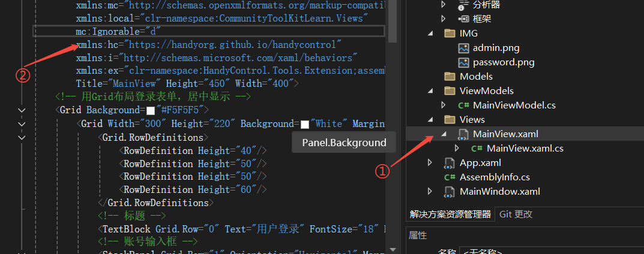Collapse the MainView.xaml node
644x254 pixels.
pos(444,134)
